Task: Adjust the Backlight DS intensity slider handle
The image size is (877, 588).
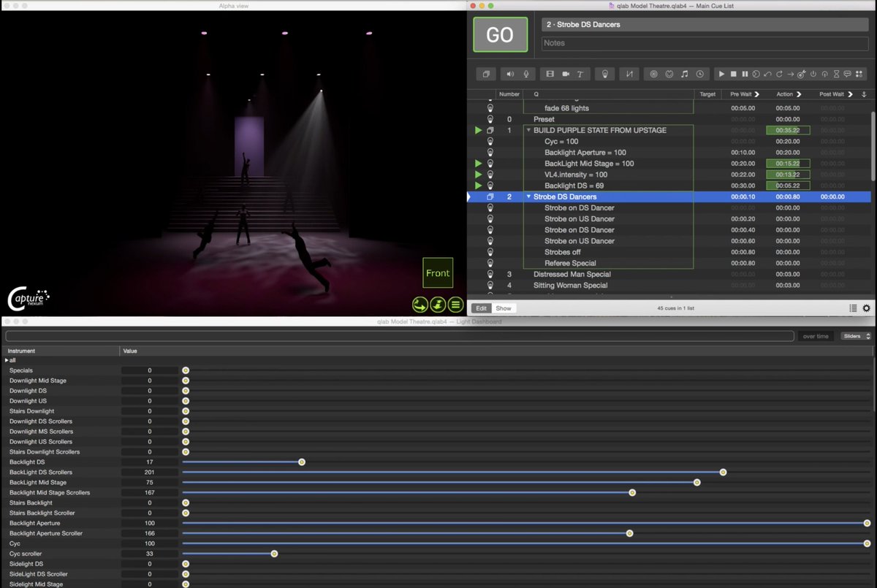Action: (x=301, y=462)
